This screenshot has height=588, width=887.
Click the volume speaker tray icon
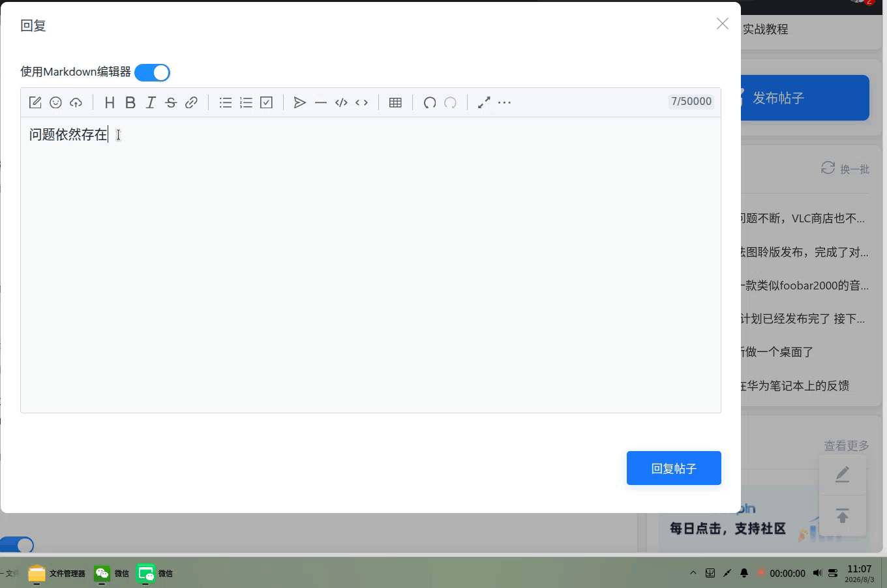[x=817, y=573]
